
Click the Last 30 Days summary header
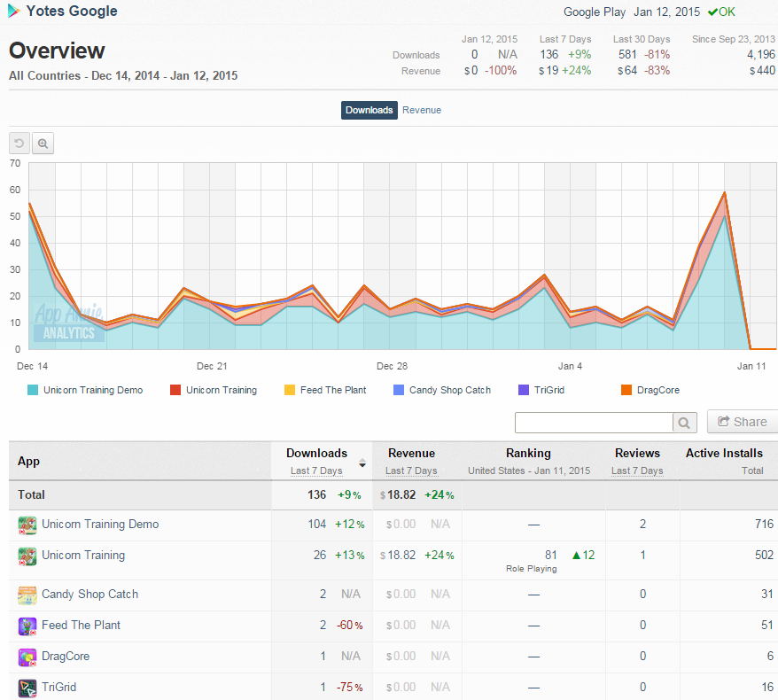point(642,39)
